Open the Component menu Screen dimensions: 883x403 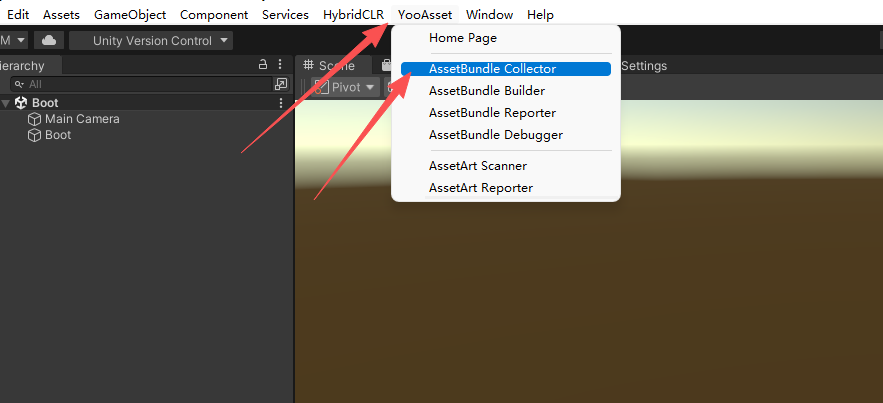coord(214,15)
